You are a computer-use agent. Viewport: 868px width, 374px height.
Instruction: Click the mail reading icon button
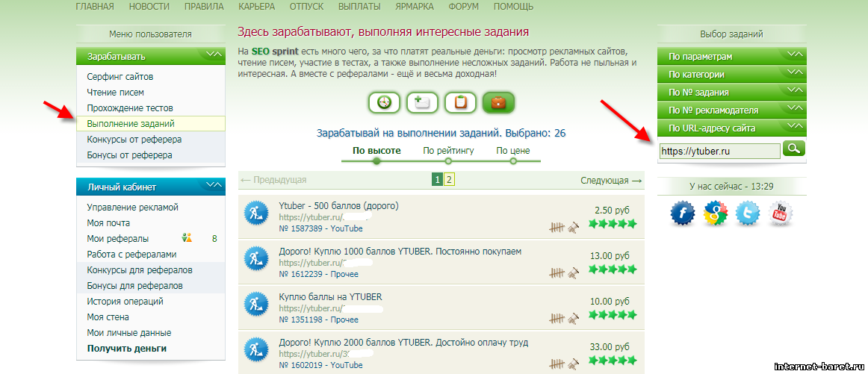[422, 102]
